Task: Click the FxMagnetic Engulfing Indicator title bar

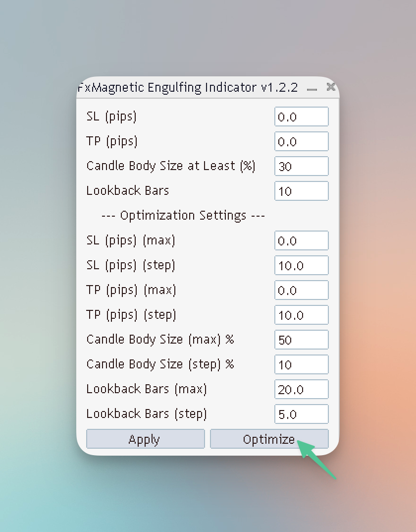Action: point(188,88)
